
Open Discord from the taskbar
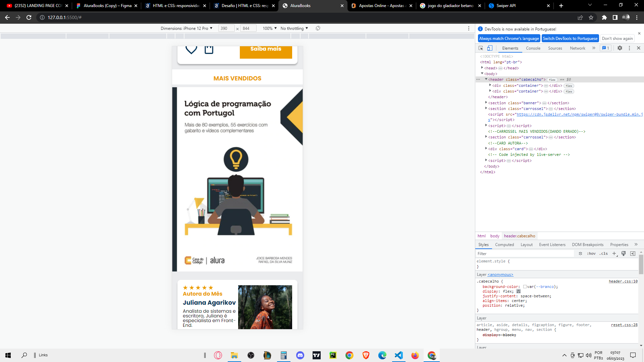[300, 355]
